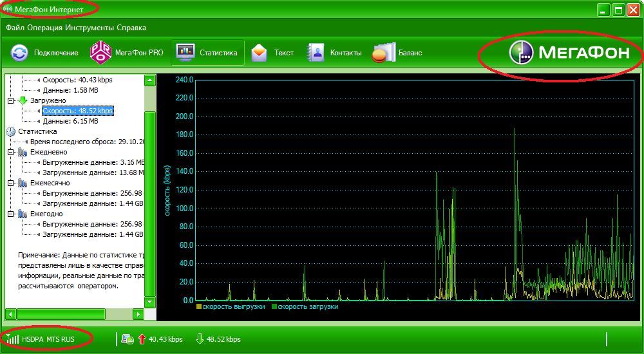
Task: Collapse the Загружено tree node
Action: point(11,100)
